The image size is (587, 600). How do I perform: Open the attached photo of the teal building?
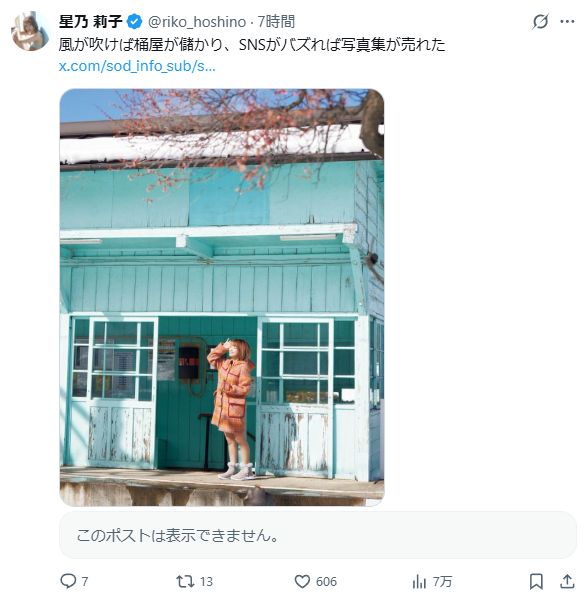222,297
